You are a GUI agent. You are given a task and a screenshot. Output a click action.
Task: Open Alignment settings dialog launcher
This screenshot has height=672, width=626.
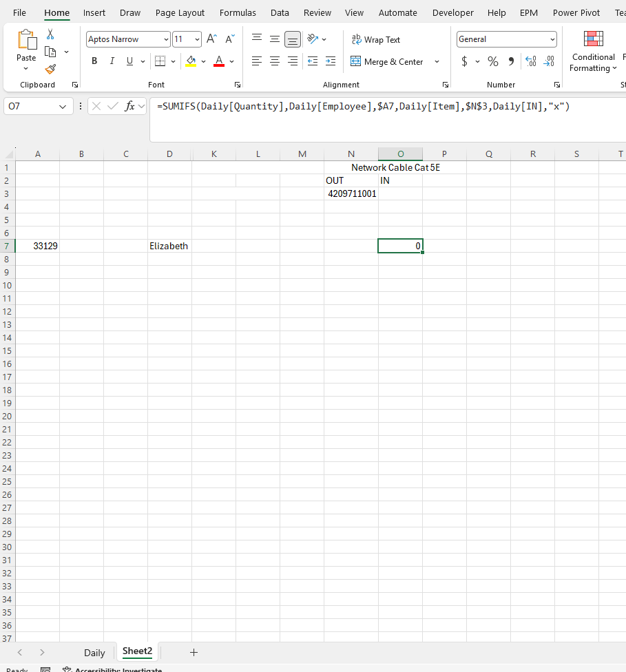[x=446, y=85]
